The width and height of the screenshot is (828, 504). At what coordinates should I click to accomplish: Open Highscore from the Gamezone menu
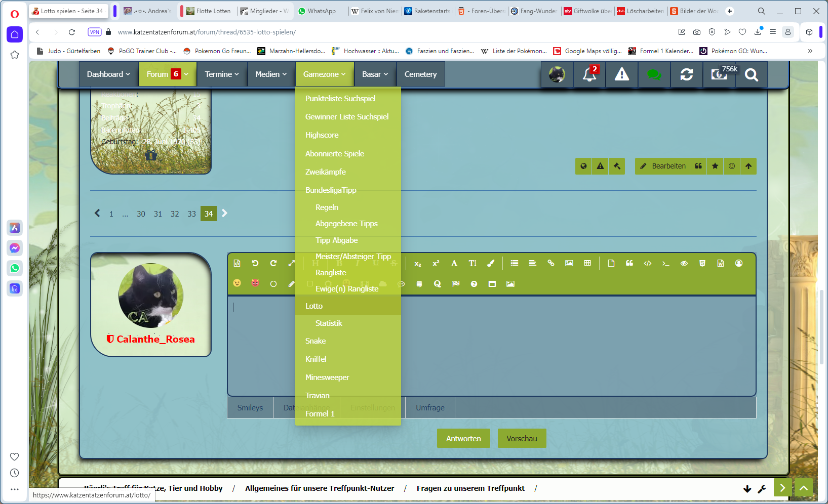click(348, 135)
